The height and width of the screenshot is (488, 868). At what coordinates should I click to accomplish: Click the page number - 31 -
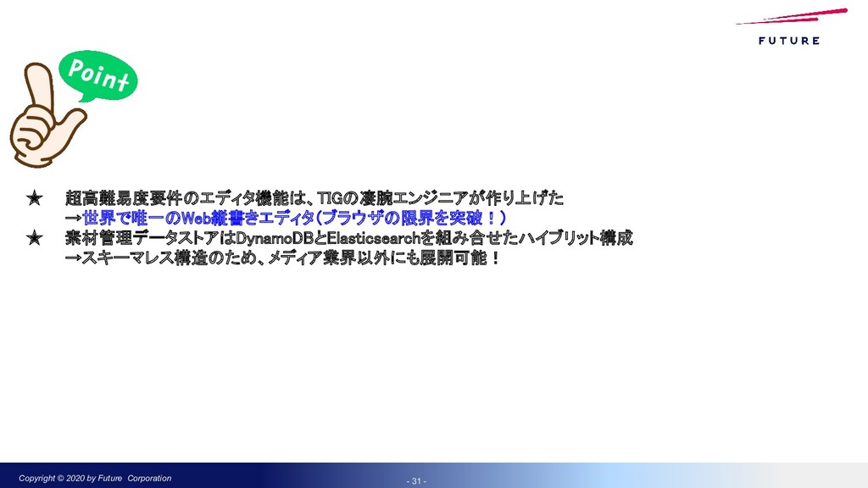416,481
